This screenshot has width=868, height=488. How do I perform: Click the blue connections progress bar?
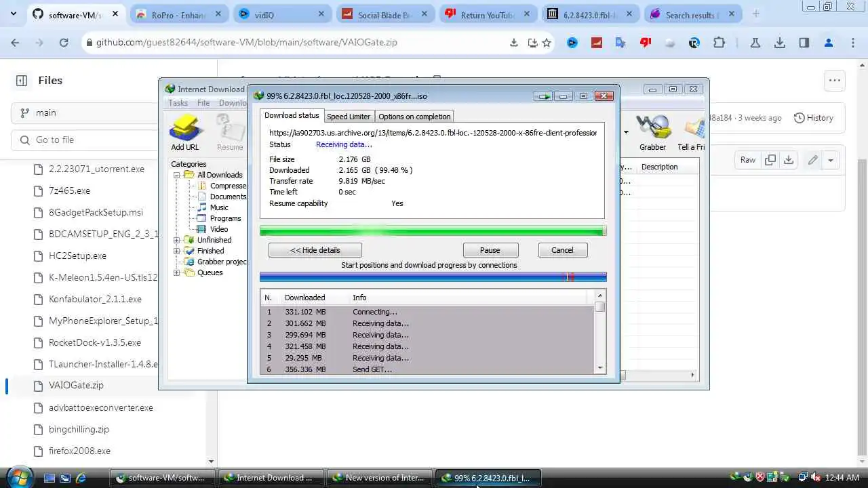433,277
